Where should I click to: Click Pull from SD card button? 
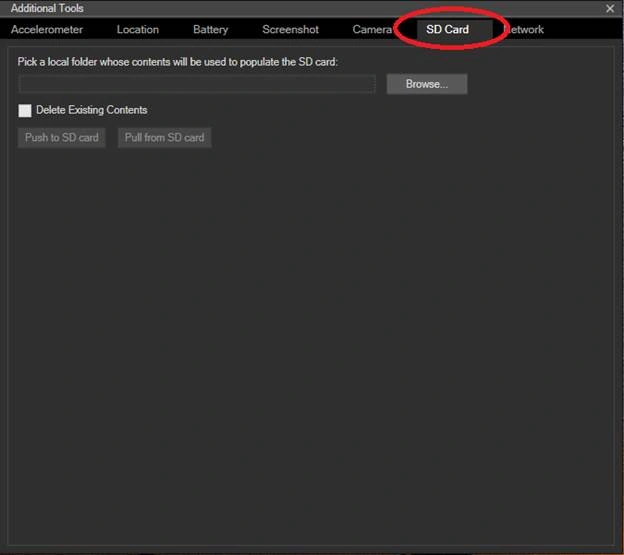164,138
